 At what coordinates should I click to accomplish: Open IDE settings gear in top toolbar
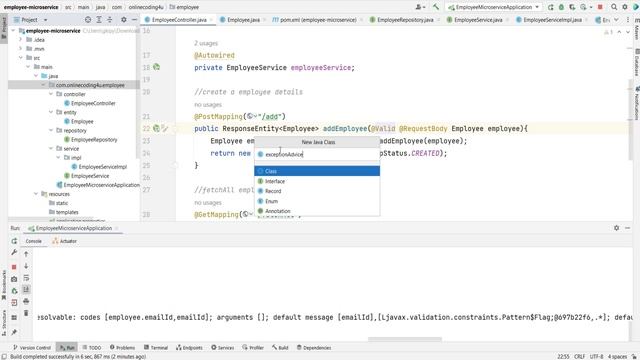tap(625, 7)
